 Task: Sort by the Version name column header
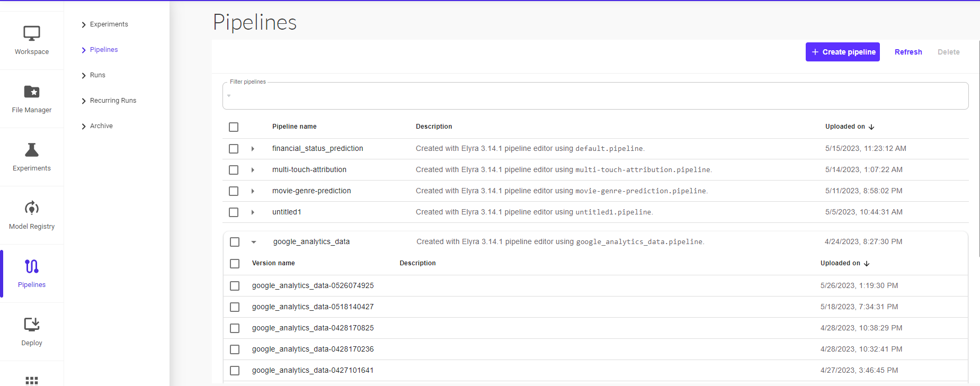[273, 263]
